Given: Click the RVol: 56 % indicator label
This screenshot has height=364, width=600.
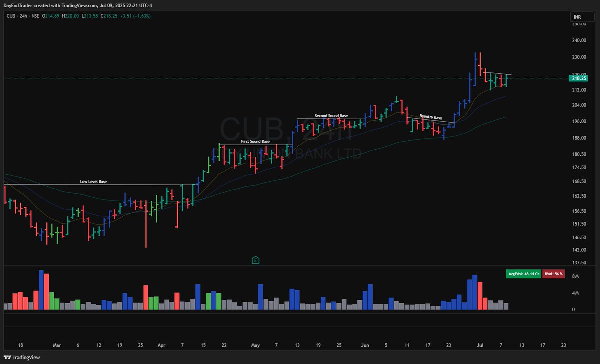Looking at the screenshot, I should 554,274.
